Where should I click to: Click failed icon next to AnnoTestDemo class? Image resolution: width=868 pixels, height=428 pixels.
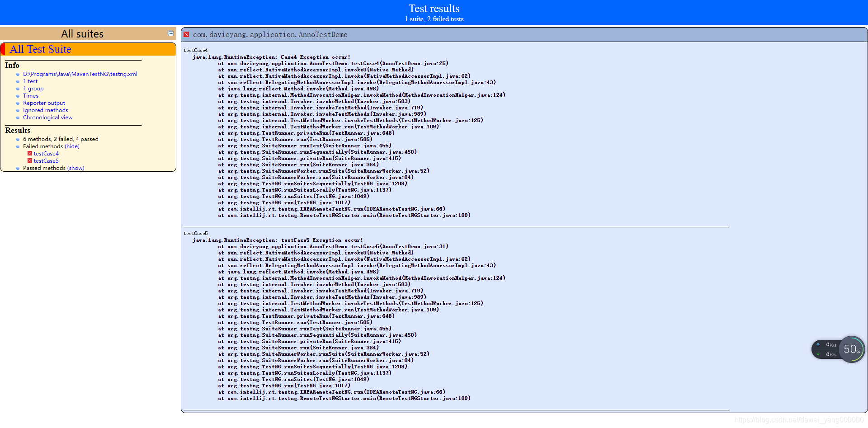186,34
